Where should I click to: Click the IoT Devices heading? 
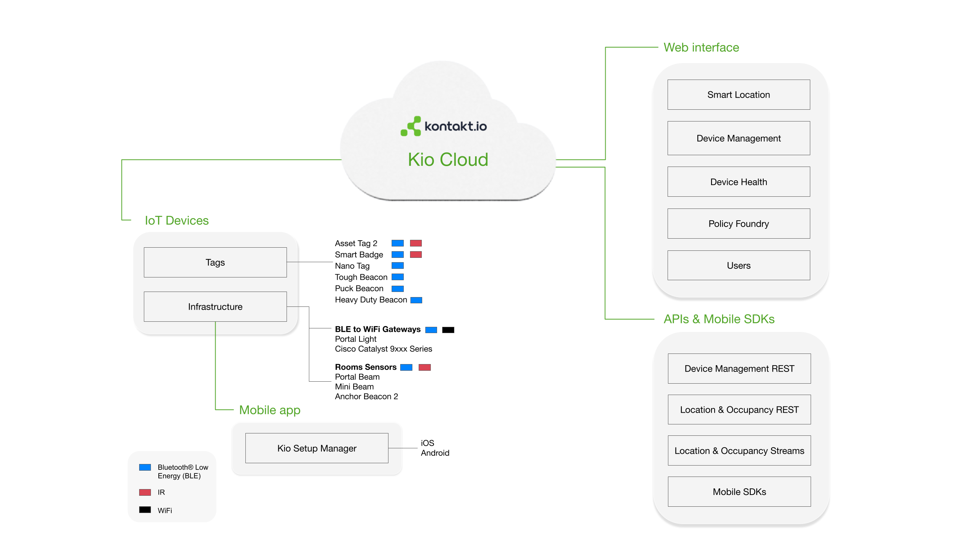click(x=177, y=221)
